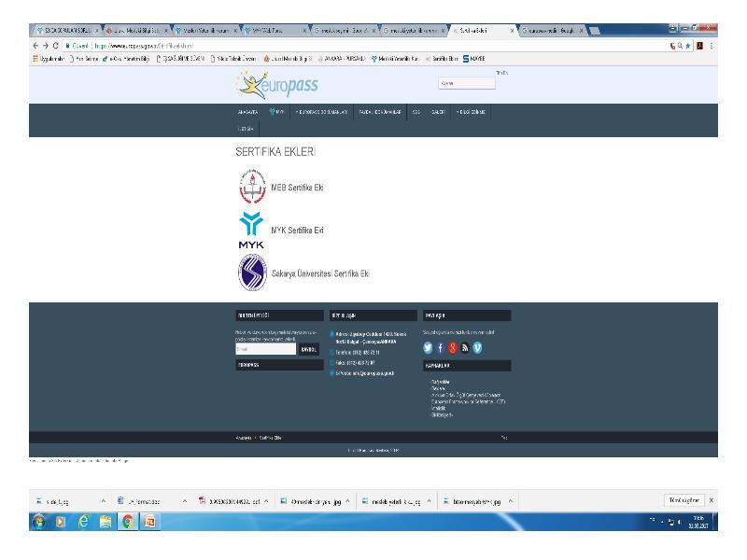Screen dimensions: 747x560
Task: Launch Windows Media Player from taskbar
Action: pos(61,522)
